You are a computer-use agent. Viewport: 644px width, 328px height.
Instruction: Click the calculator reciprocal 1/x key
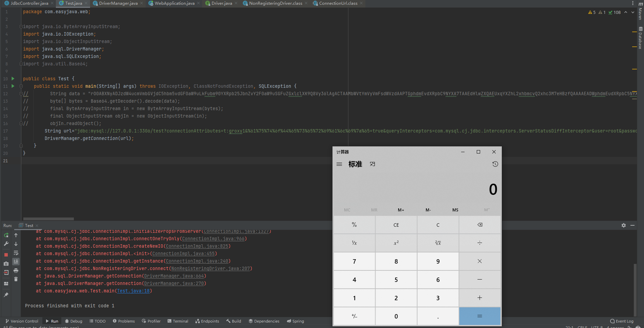[354, 243]
